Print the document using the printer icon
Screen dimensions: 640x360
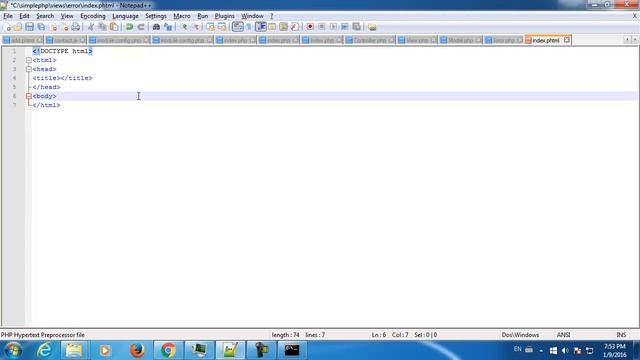coord(76,27)
